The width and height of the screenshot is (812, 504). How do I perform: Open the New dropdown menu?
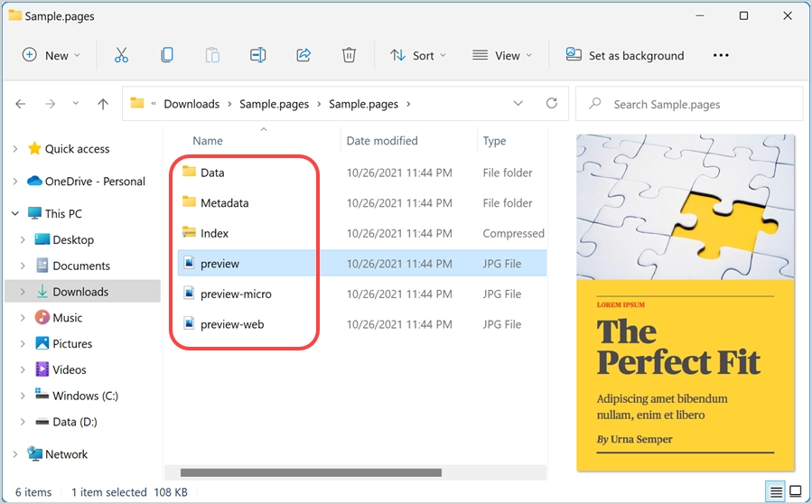click(x=51, y=55)
